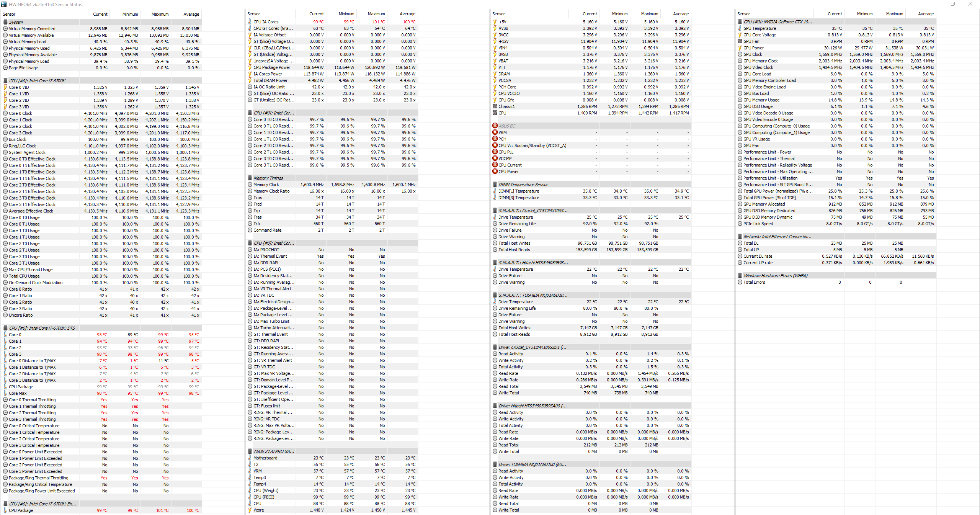Restore down the HWiNFO64 window
The image size is (980, 515).
(952, 4)
